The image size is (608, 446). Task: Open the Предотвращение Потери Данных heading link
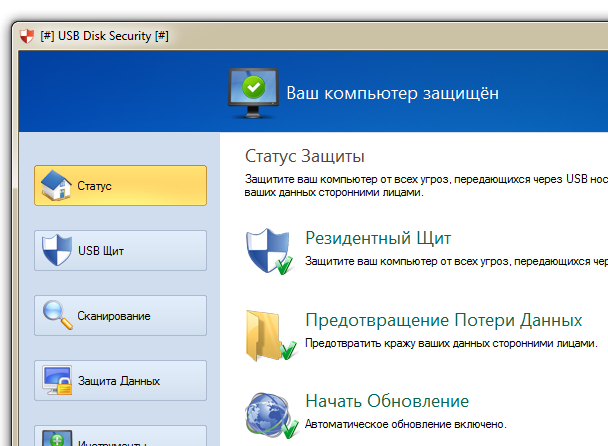[443, 321]
